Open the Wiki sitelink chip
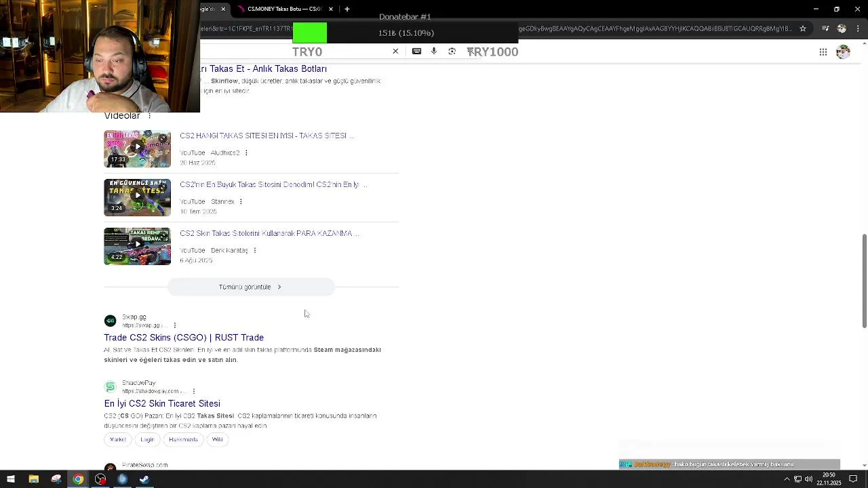Viewport: 868px width, 488px height. click(217, 439)
